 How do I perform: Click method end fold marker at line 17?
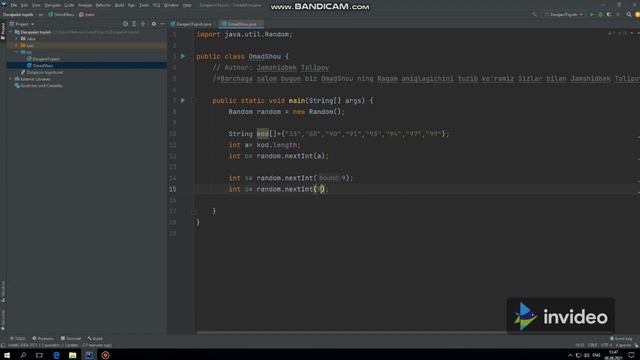click(193, 211)
